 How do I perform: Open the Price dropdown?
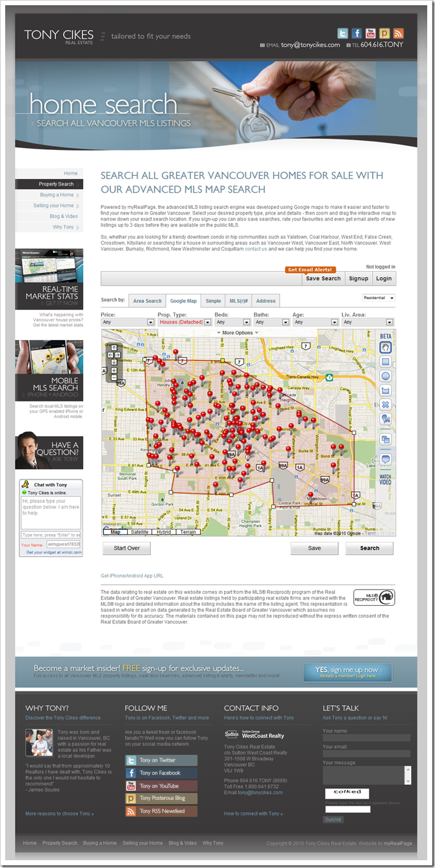tap(127, 322)
